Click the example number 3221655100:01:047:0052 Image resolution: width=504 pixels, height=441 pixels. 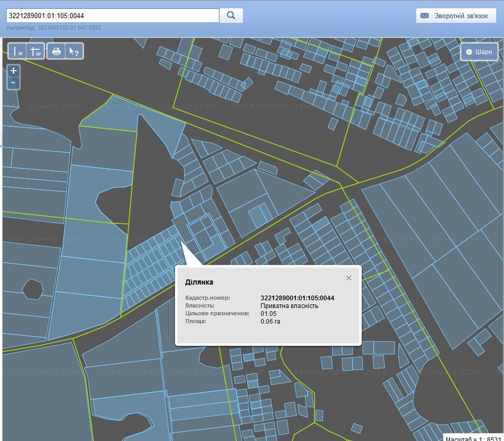coord(69,28)
